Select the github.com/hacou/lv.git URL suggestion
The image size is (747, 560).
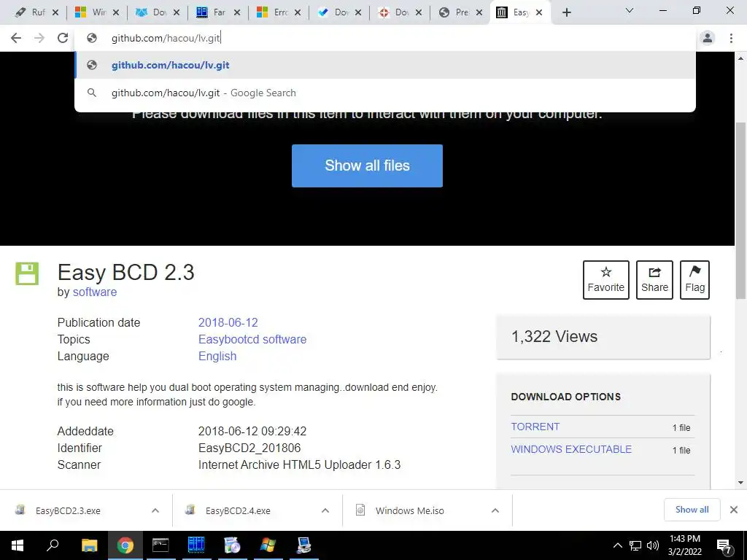coord(385,65)
